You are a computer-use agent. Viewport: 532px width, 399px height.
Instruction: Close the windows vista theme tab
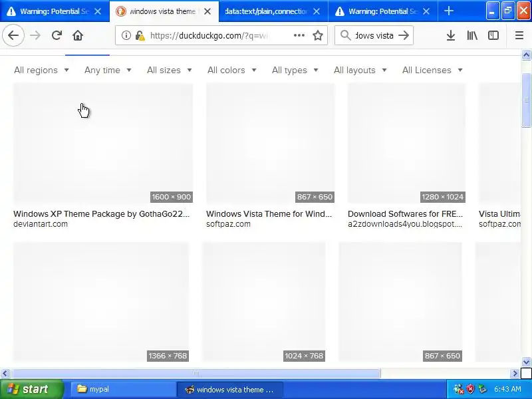pos(207,11)
